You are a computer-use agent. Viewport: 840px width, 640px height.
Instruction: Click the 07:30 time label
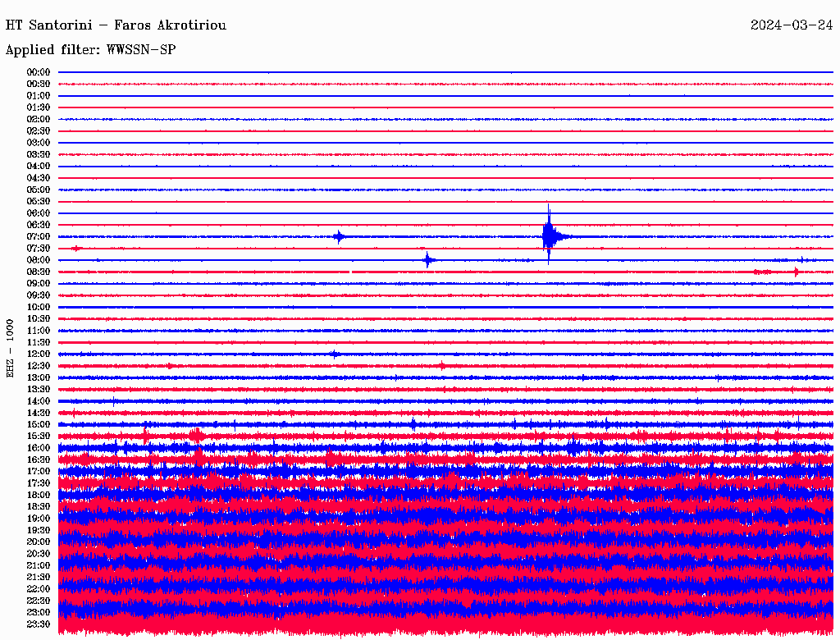[x=38, y=248]
